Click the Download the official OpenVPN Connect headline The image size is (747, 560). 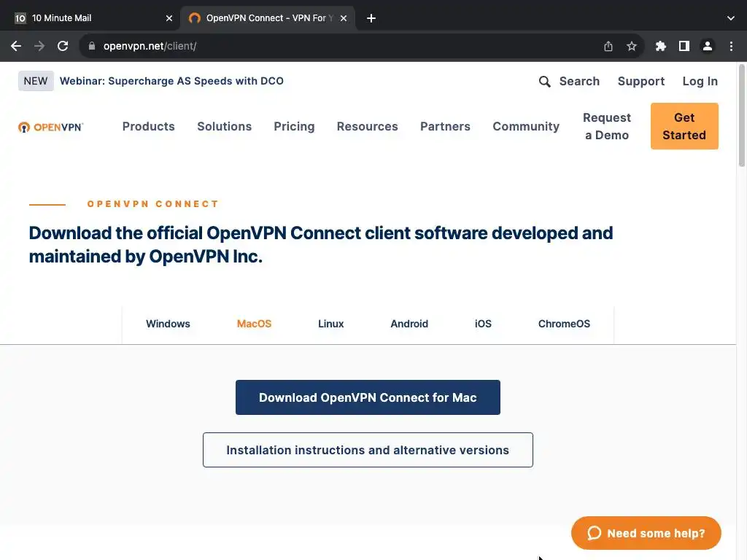(321, 245)
